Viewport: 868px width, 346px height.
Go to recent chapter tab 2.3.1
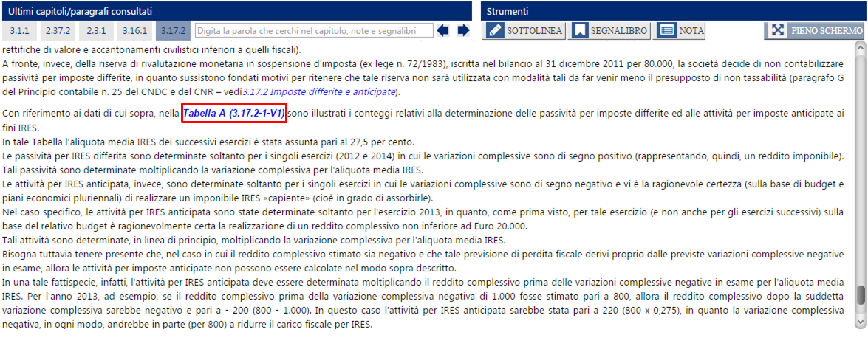pyautogui.click(x=97, y=30)
